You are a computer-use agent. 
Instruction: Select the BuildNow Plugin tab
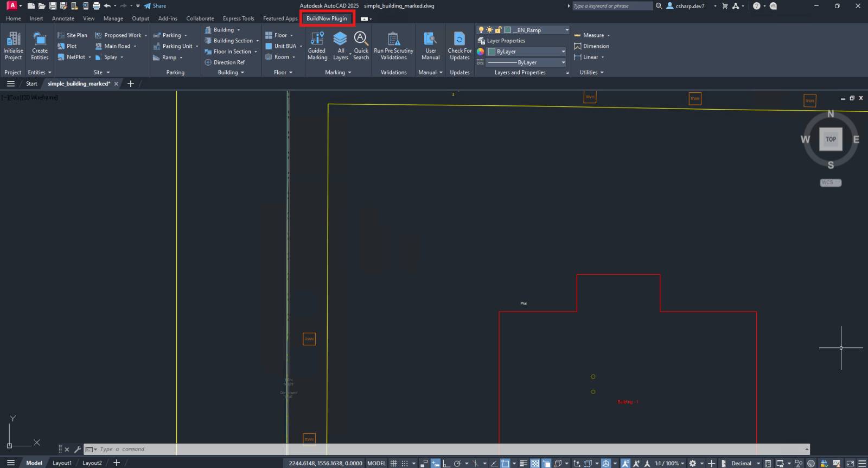click(x=327, y=18)
